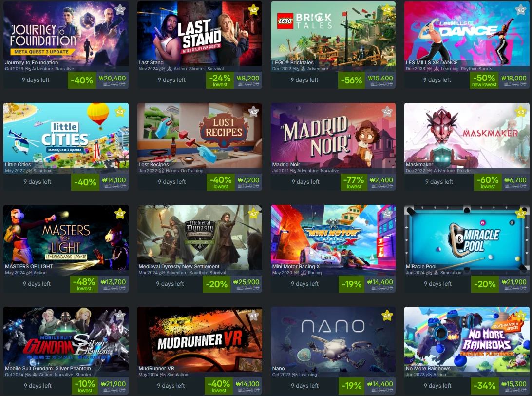532x396 pixels.
Task: Open the Little Cities cover image
Action: click(66, 135)
